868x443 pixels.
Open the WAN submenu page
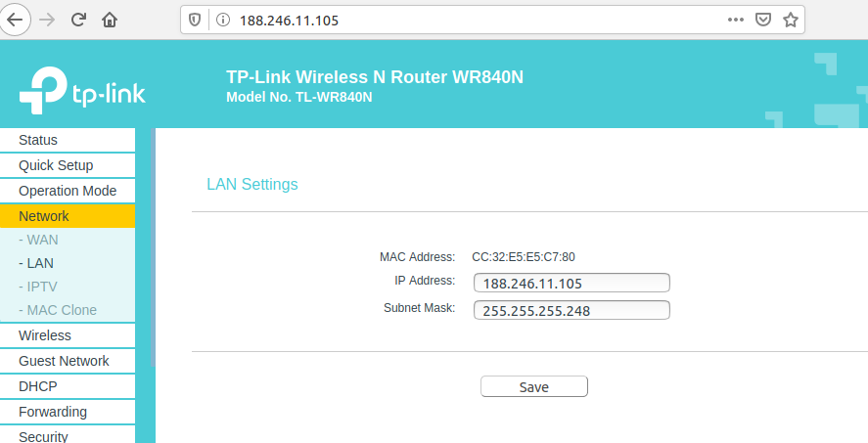(x=42, y=240)
